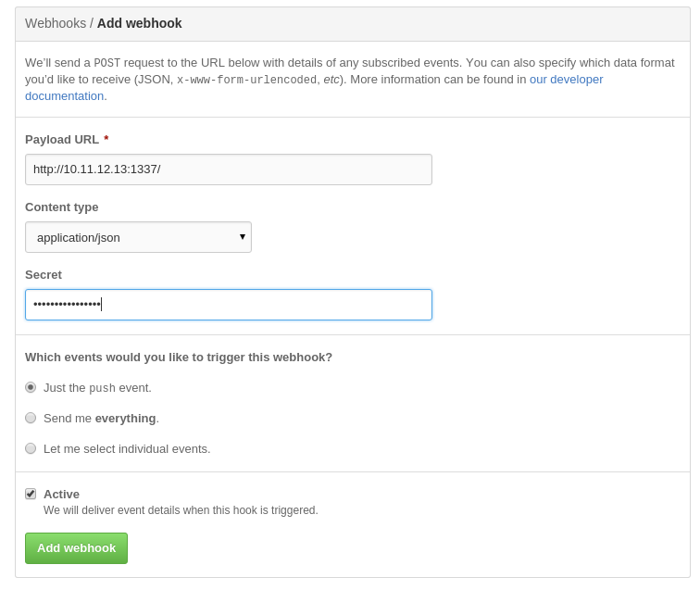Click the bold Active label
The height and width of the screenshot is (590, 700).
[x=62, y=494]
